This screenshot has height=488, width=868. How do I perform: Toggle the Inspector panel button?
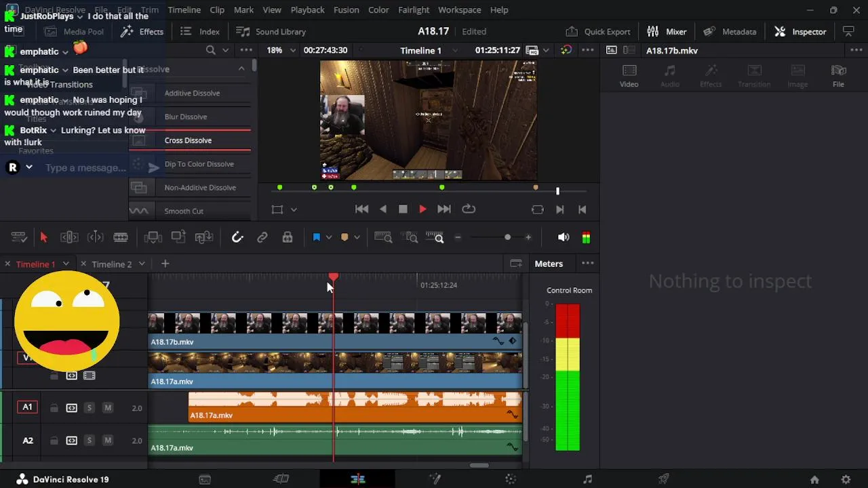click(x=801, y=32)
